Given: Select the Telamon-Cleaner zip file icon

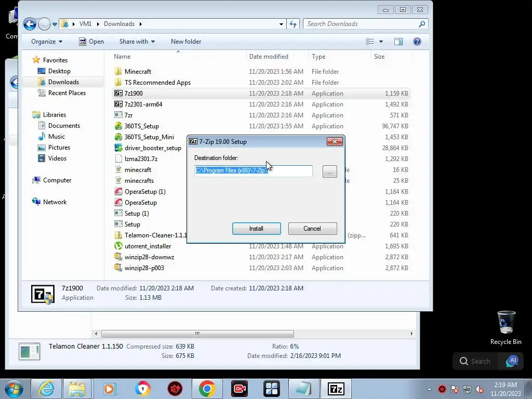Looking at the screenshot, I should pyautogui.click(x=118, y=235).
